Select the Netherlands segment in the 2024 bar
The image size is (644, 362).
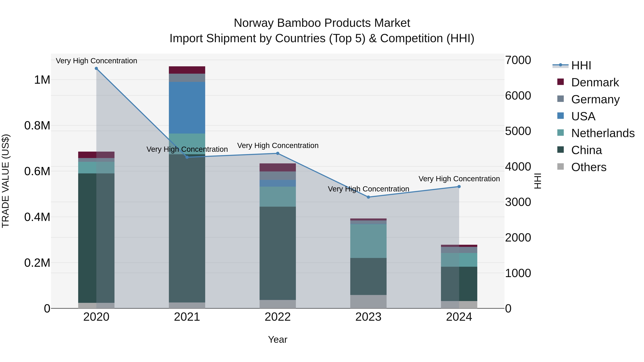pos(459,260)
